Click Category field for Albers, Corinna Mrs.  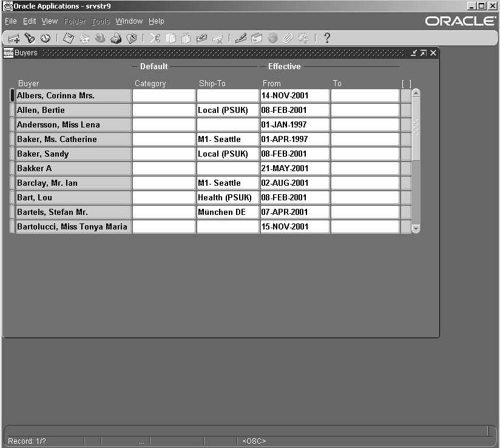point(164,95)
